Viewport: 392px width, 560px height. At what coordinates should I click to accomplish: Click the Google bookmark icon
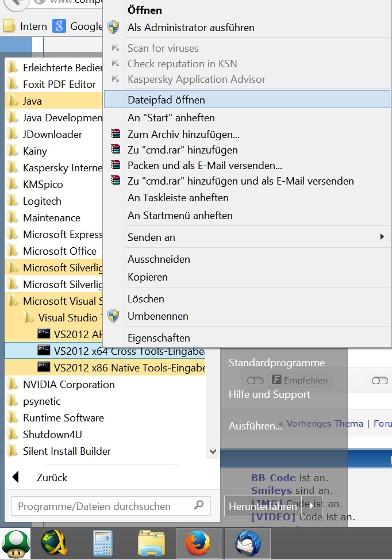point(59,26)
